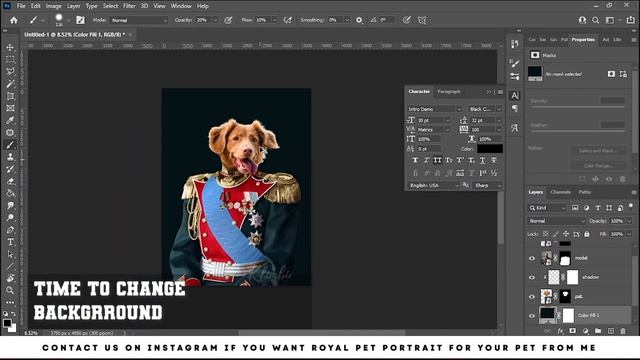Switch to the Paths tab
This screenshot has height=360, width=640.
coord(584,192)
